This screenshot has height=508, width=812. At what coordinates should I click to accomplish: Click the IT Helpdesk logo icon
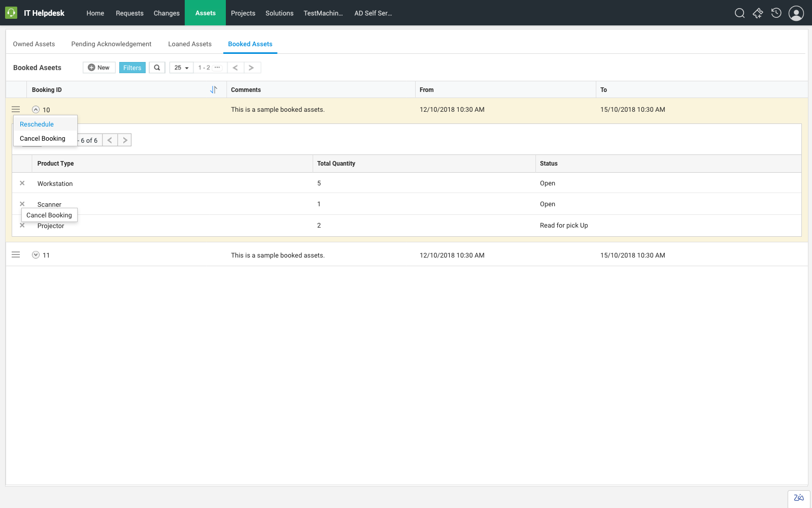(11, 13)
